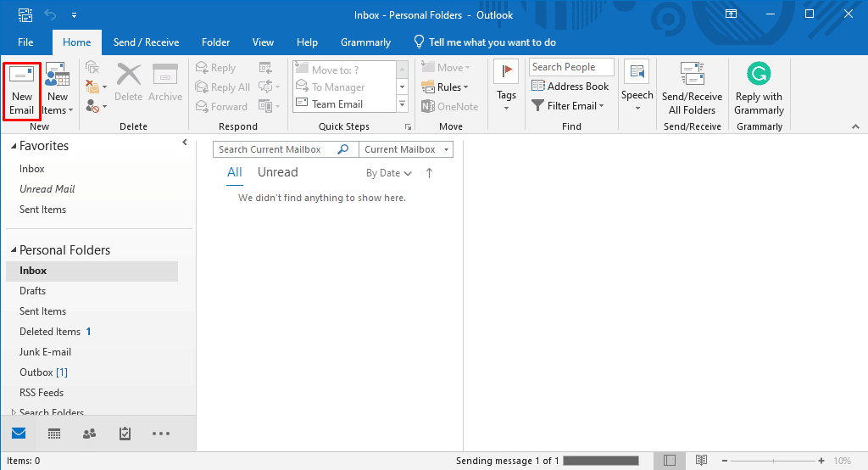
Task: Switch to the View tab
Action: pos(263,42)
